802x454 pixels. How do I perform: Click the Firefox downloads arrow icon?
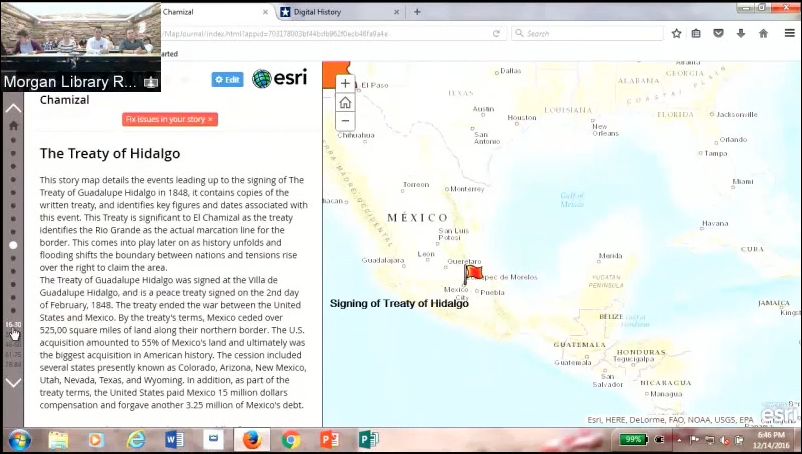click(740, 33)
